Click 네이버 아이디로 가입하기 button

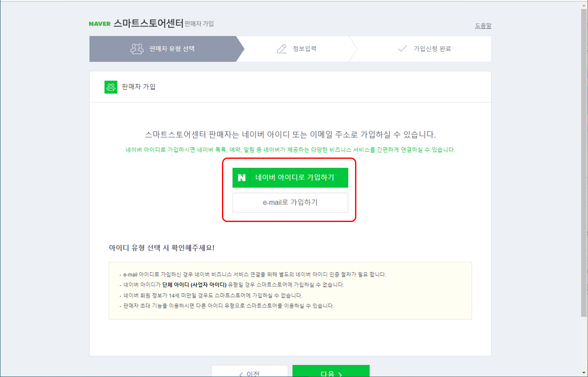pyautogui.click(x=290, y=178)
